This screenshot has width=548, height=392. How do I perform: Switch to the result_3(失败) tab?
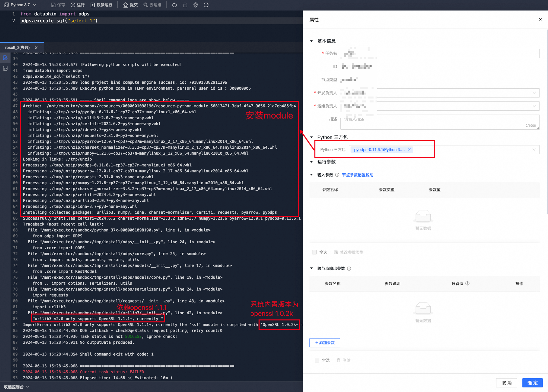coord(17,47)
